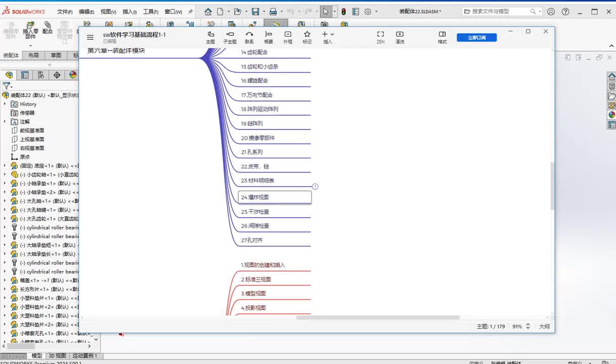Click the Relationship 联系 icon
The image size is (616, 364).
[249, 37]
